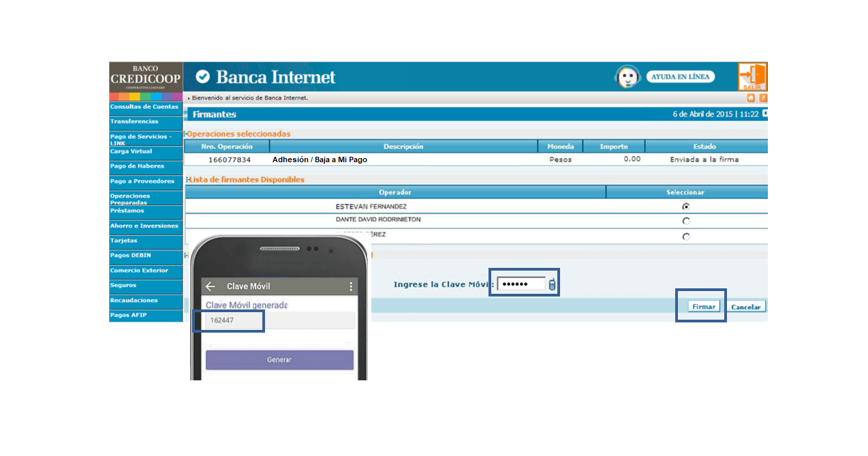Viewport: 868px width, 456px height.
Task: Go to home via orange house icon
Action: coord(751,98)
